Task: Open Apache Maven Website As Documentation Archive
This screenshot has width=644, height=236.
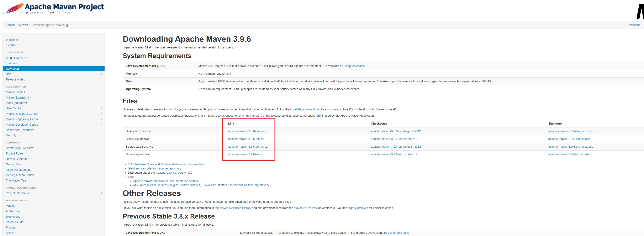Action: (x=166, y=181)
